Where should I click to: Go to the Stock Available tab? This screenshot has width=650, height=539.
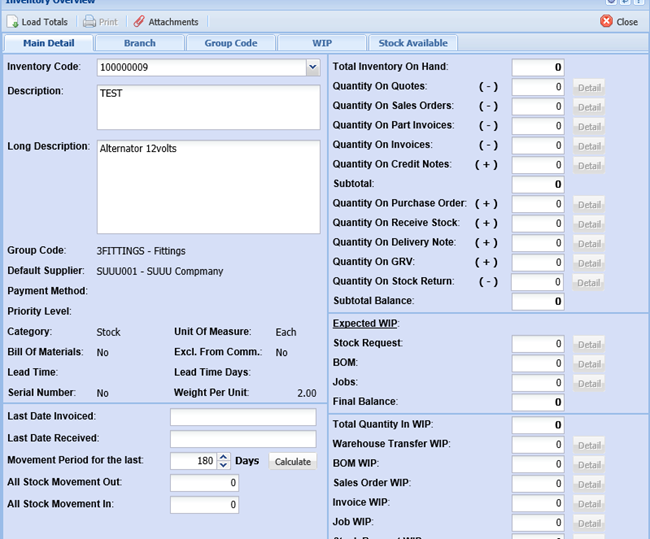[x=413, y=43]
